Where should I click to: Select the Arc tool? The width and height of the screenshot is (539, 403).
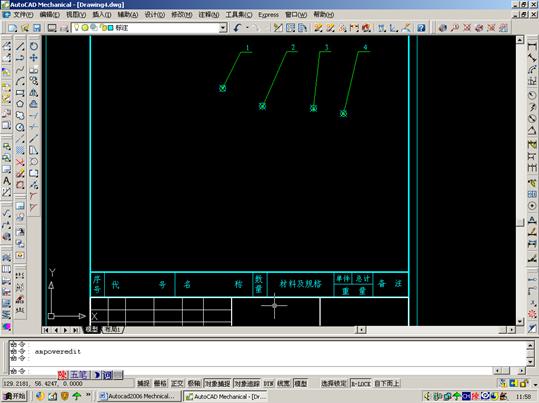[x=20, y=81]
